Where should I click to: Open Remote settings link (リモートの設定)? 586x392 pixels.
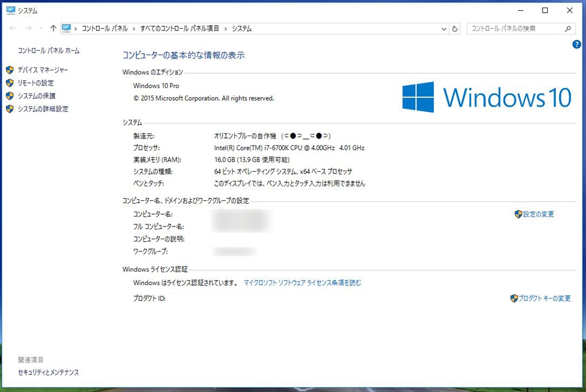(x=35, y=83)
